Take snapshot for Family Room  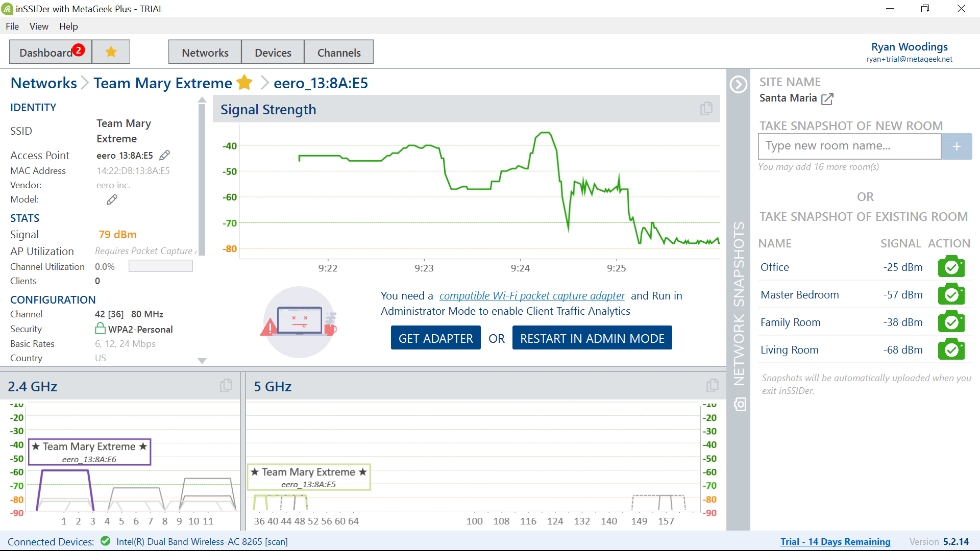tap(951, 322)
